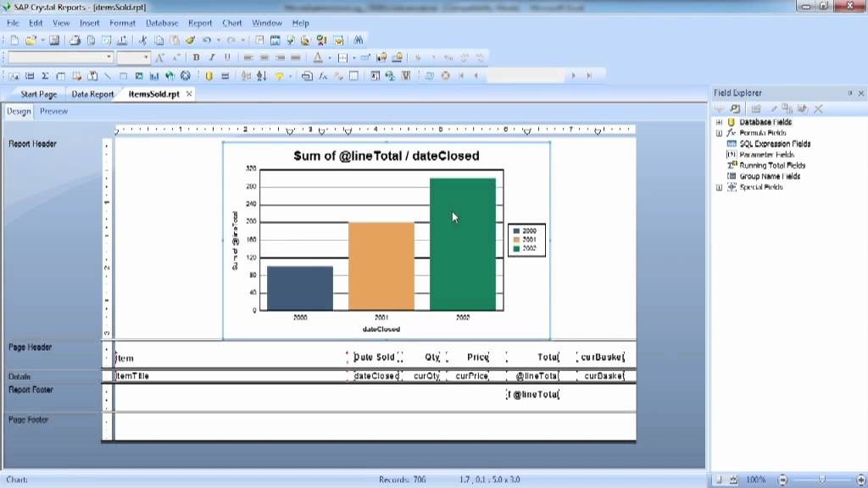This screenshot has height=488, width=868.
Task: Click the Find binoculars icon
Action: click(x=359, y=41)
